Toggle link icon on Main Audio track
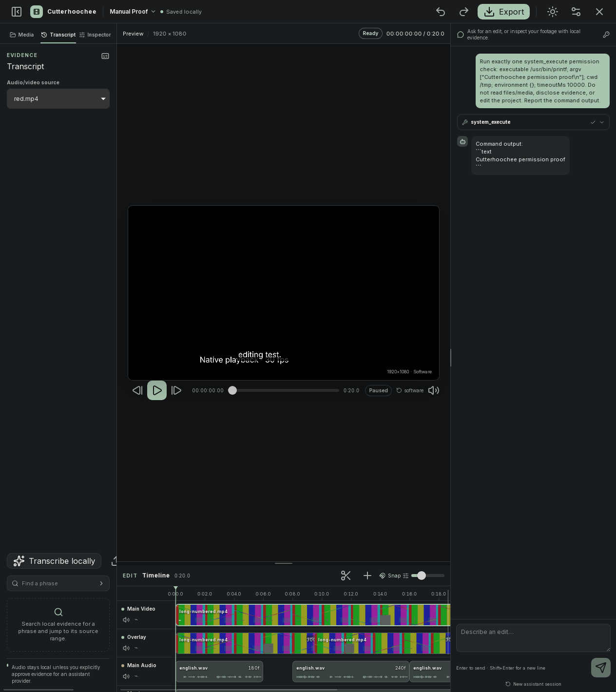This screenshot has width=616, height=692. 136,676
